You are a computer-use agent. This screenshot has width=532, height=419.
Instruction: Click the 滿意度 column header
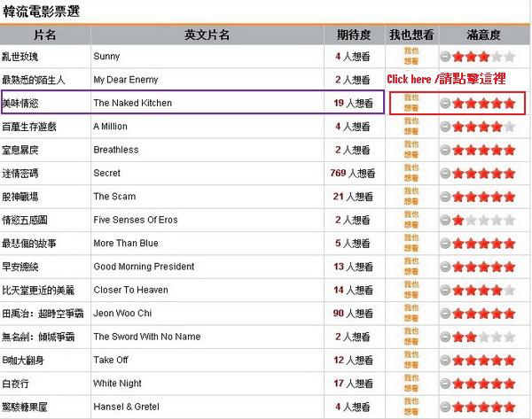click(x=483, y=35)
